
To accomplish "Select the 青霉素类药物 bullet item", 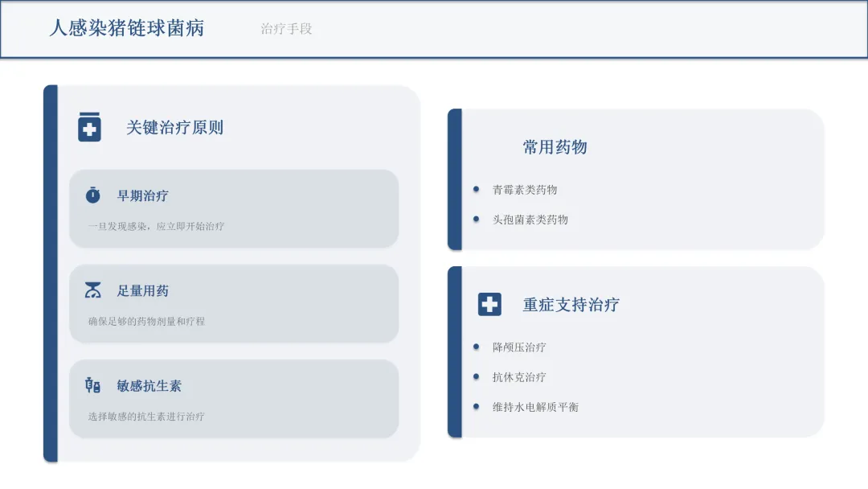I will 525,190.
